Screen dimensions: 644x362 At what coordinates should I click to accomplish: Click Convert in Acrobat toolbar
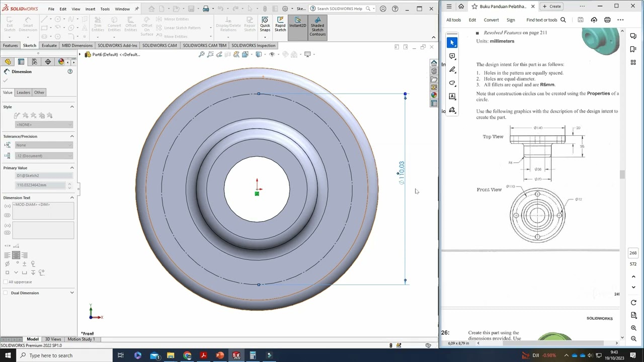(x=491, y=20)
